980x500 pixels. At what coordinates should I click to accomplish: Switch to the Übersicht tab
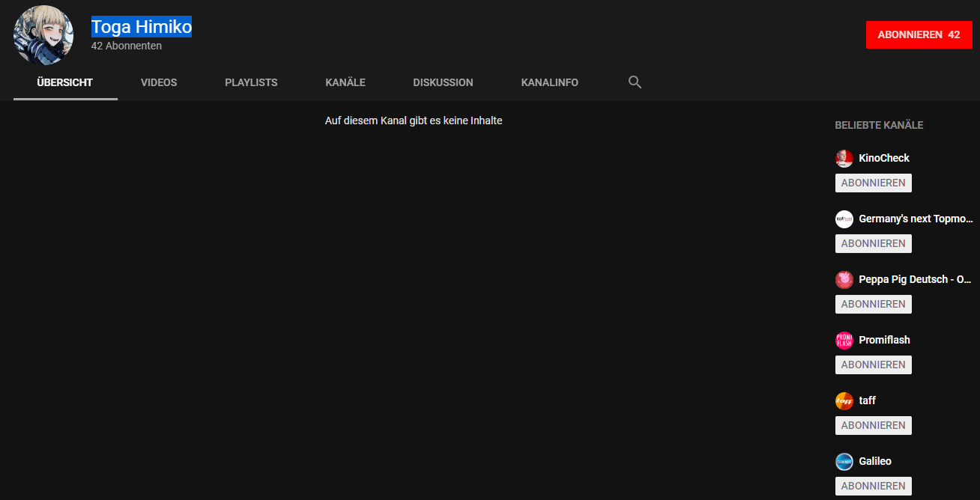pyautogui.click(x=65, y=82)
